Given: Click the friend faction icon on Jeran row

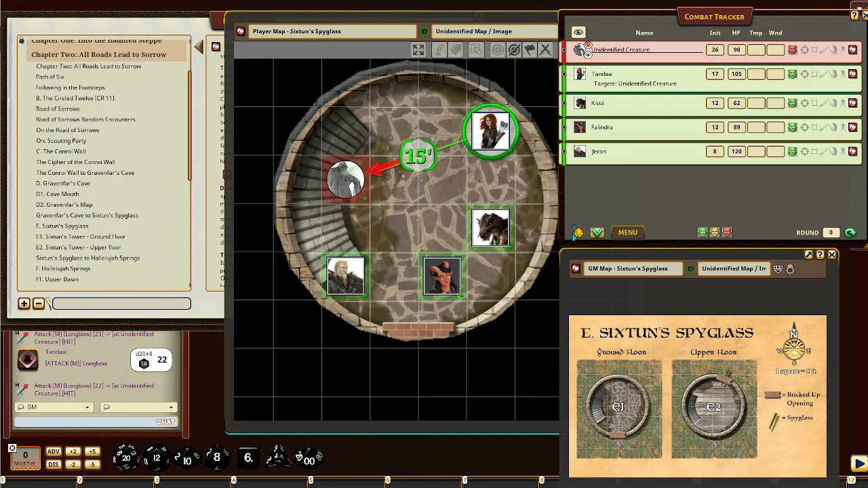Looking at the screenshot, I should coord(792,151).
